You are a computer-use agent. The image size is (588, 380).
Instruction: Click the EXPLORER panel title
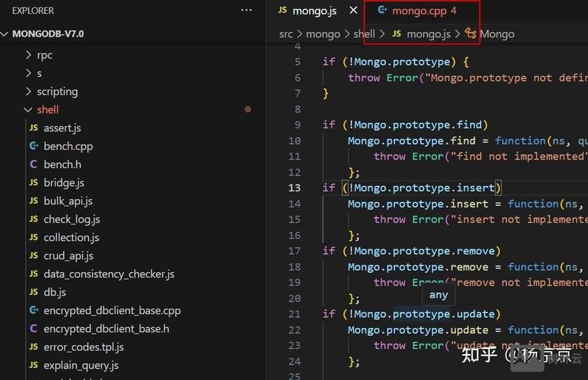tap(33, 11)
